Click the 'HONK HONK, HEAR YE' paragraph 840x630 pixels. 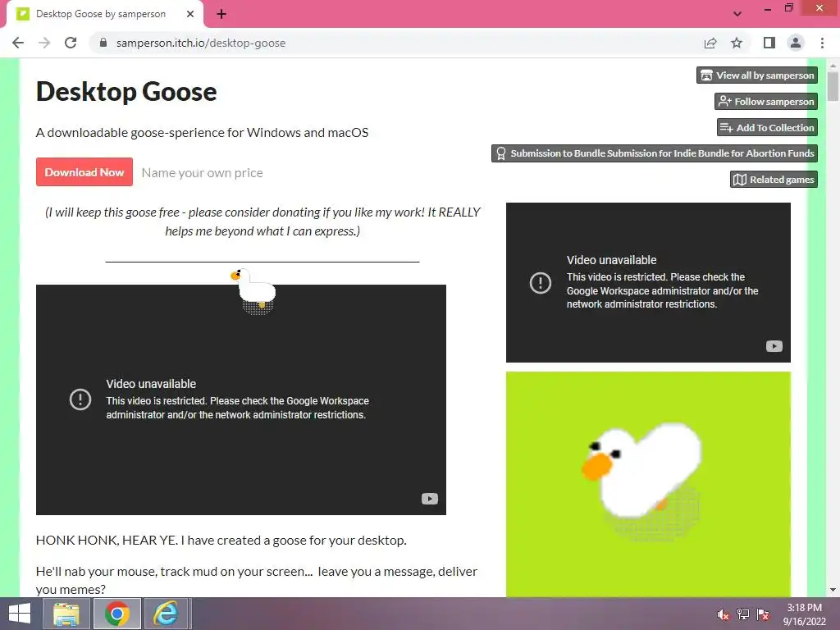(x=221, y=540)
